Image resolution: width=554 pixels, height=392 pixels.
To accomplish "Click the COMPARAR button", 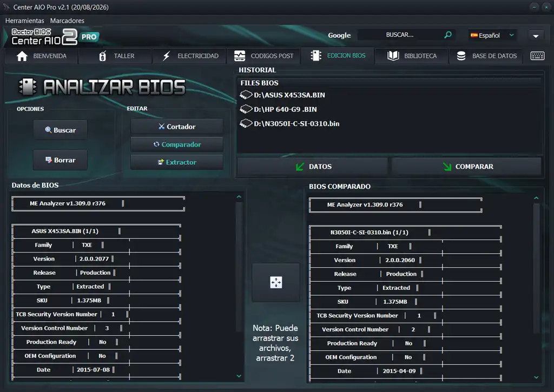I will (x=466, y=167).
